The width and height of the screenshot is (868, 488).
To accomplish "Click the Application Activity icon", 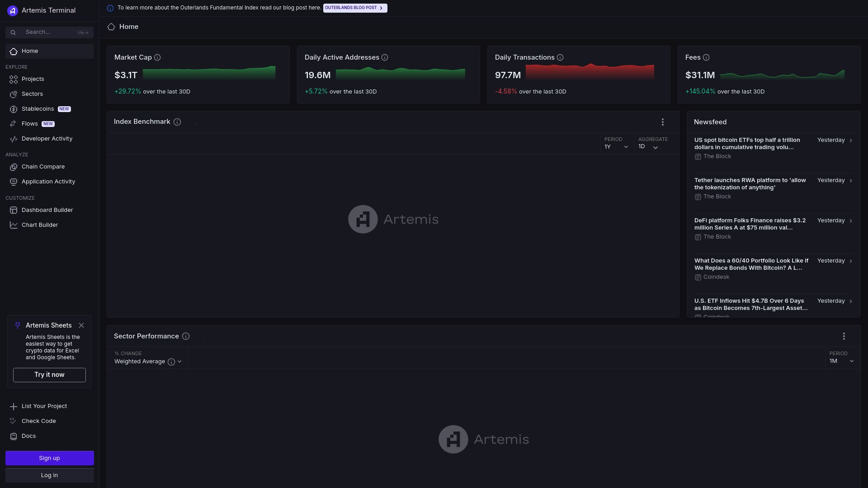I will click(14, 182).
